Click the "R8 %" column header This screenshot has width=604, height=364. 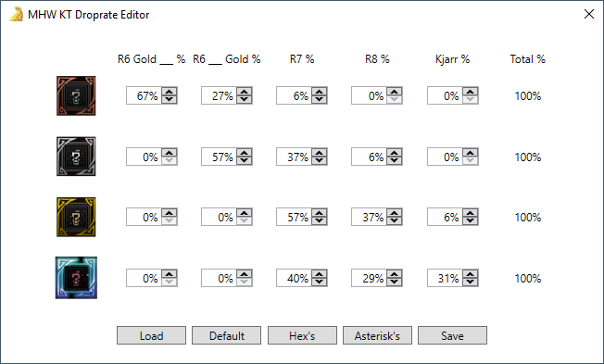(377, 59)
